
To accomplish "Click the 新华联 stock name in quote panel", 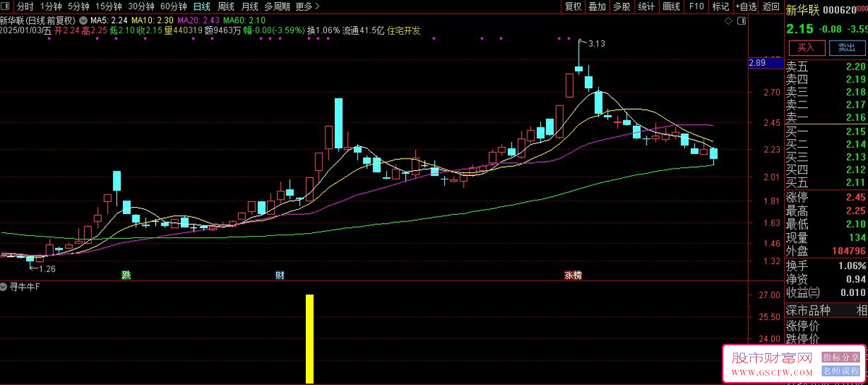I will [x=803, y=9].
